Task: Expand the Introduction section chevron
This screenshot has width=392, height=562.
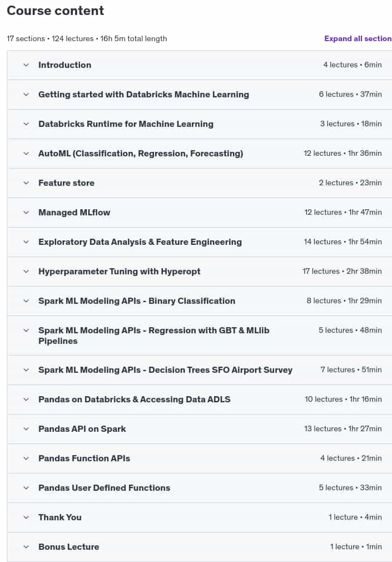Action: pyautogui.click(x=26, y=65)
